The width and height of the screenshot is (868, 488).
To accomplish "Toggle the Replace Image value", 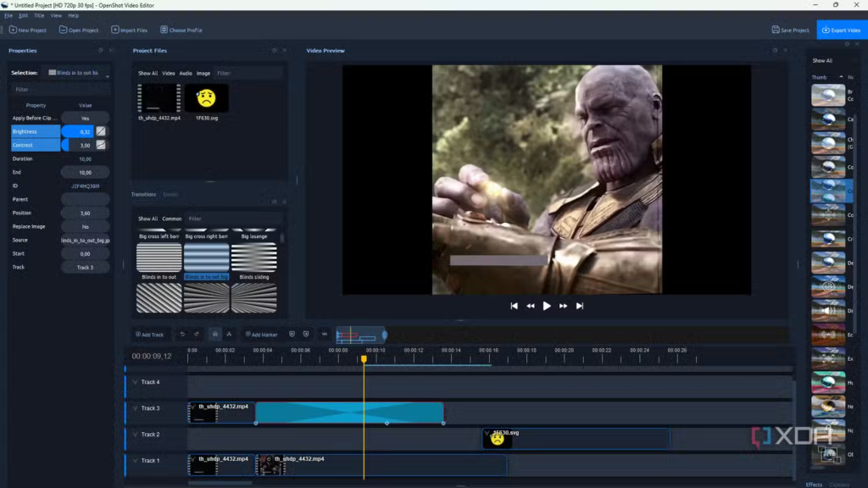I will click(85, 227).
